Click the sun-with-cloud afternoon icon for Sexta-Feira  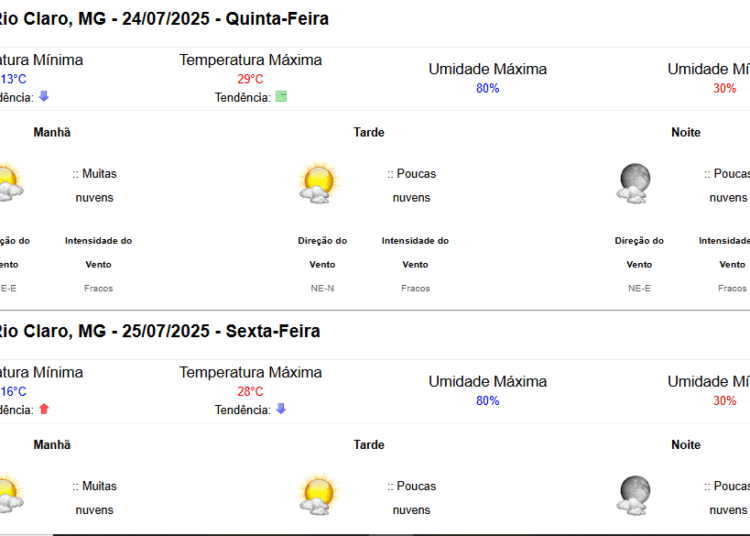click(x=318, y=494)
